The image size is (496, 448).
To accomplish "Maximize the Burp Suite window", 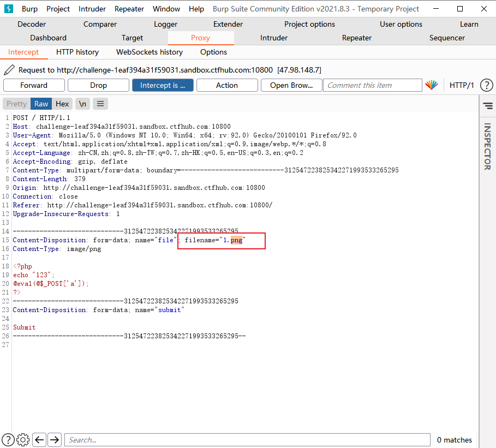I will [460, 9].
